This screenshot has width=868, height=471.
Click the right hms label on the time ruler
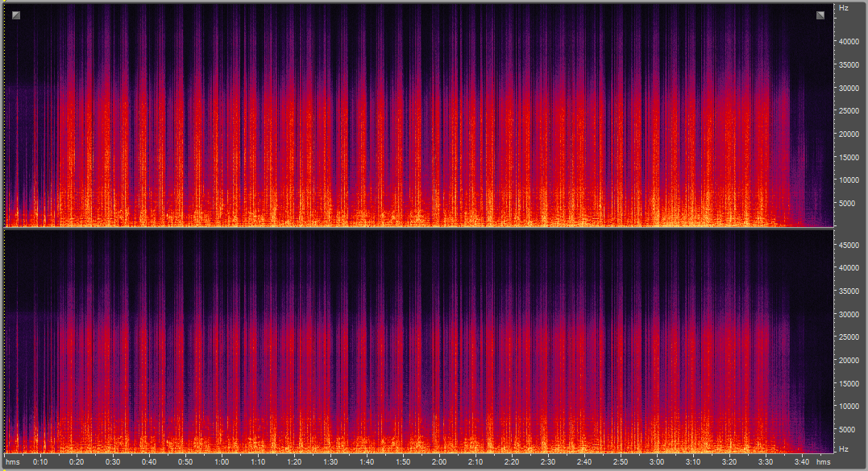pos(823,462)
